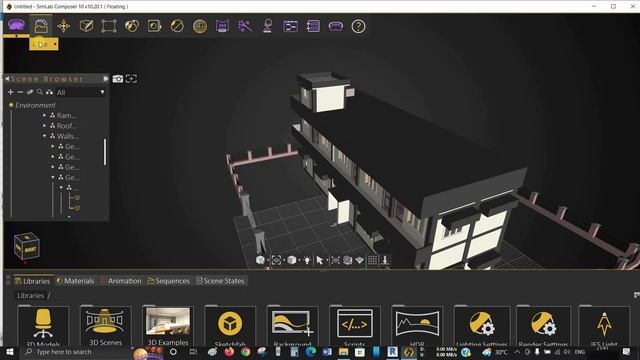Viewport: 640px width, 360px height.
Task: Click the eraser icon in Scene Browser
Action: pyautogui.click(x=30, y=92)
